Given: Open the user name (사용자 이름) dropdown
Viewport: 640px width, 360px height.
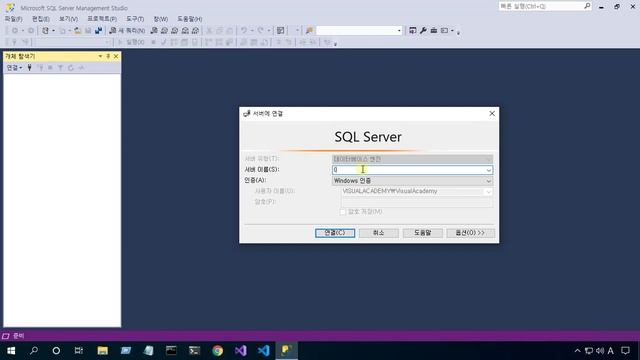Looking at the screenshot, I should (489, 191).
